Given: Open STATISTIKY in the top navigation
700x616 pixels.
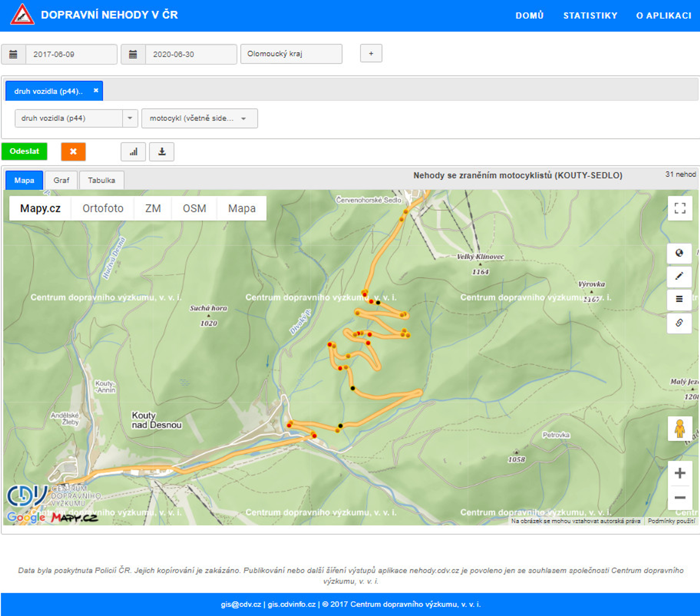Looking at the screenshot, I should tap(590, 15).
